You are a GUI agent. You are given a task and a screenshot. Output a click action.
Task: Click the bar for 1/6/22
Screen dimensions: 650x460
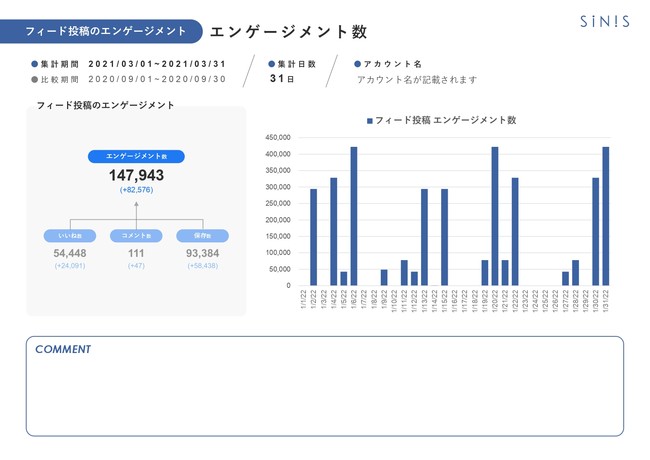point(354,216)
